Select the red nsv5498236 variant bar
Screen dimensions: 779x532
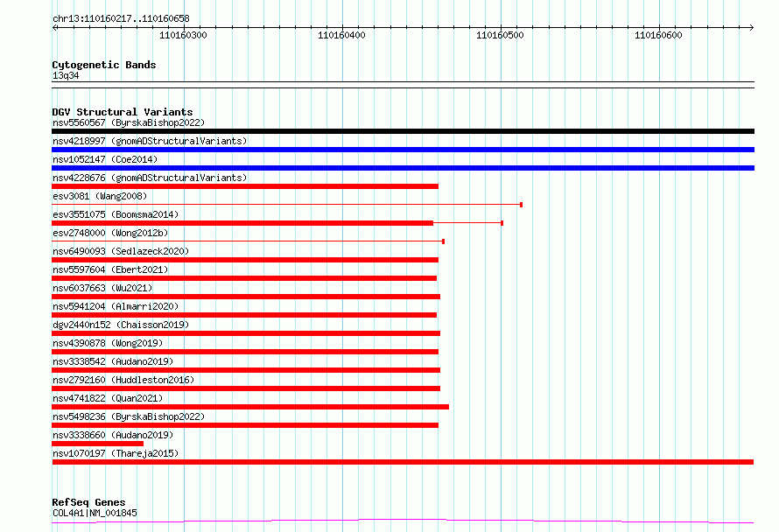[245, 425]
